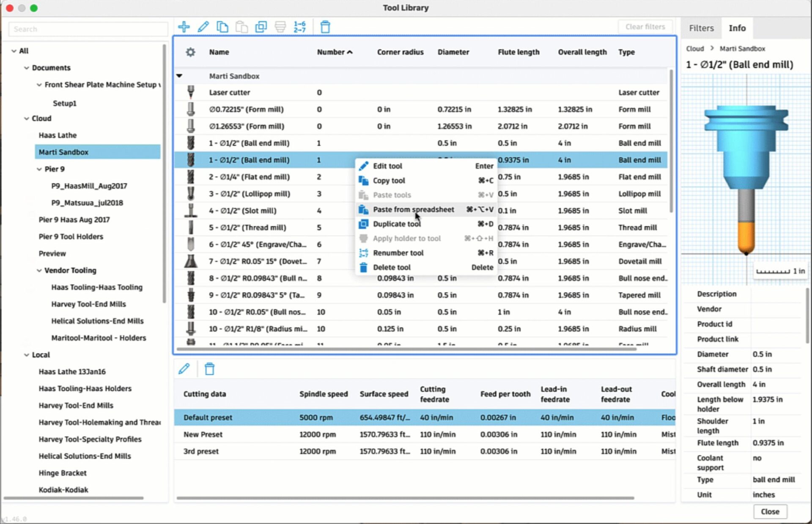Delete preset with lower trash icon

tap(209, 369)
